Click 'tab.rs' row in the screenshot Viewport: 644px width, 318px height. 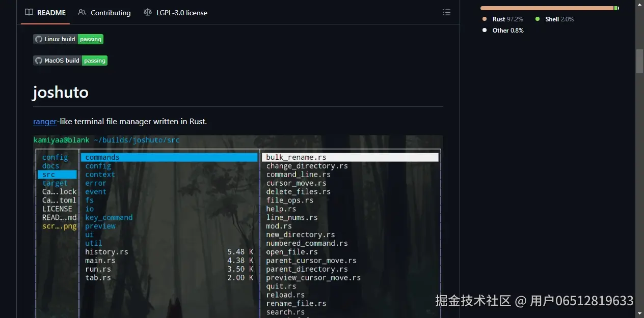click(x=169, y=278)
